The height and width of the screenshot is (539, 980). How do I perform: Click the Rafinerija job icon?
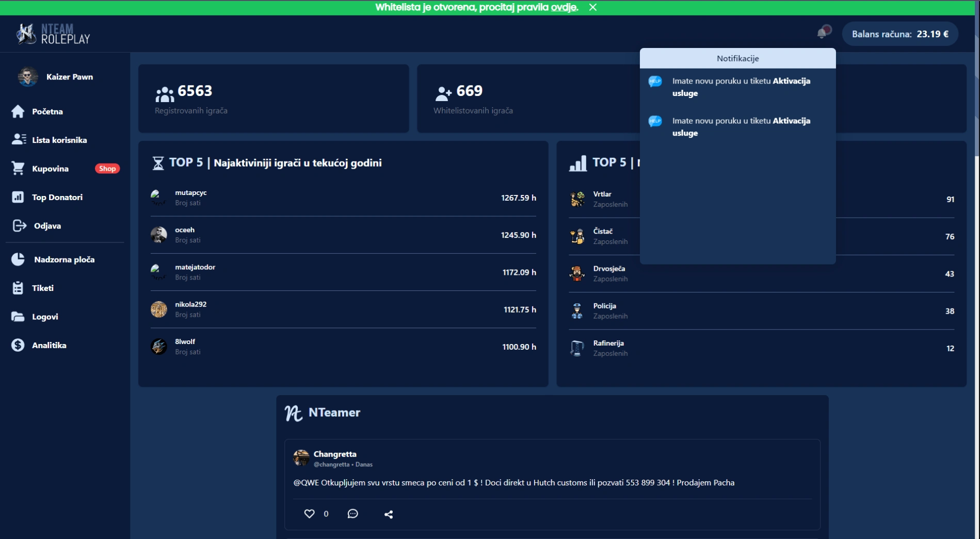point(577,348)
